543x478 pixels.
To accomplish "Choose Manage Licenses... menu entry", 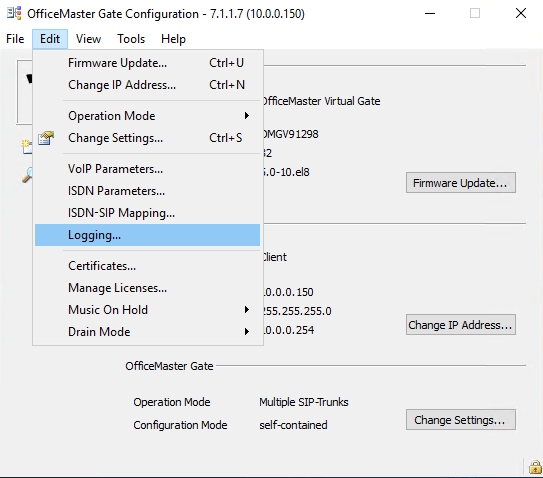I will [x=148, y=288].
